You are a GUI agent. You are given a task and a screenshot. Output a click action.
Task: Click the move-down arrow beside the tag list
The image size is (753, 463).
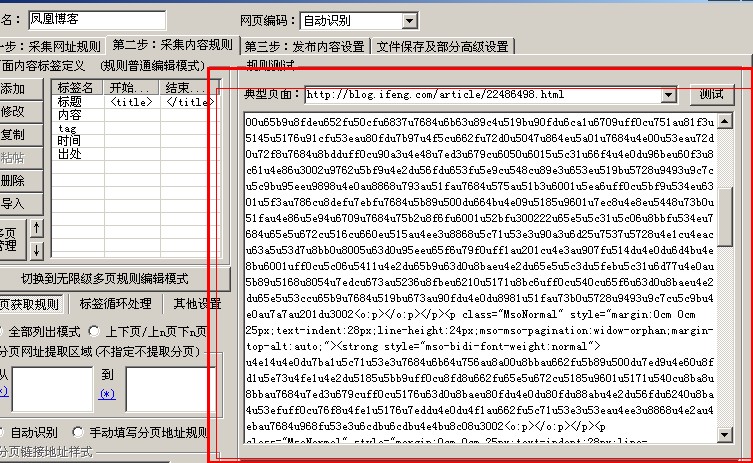click(38, 248)
